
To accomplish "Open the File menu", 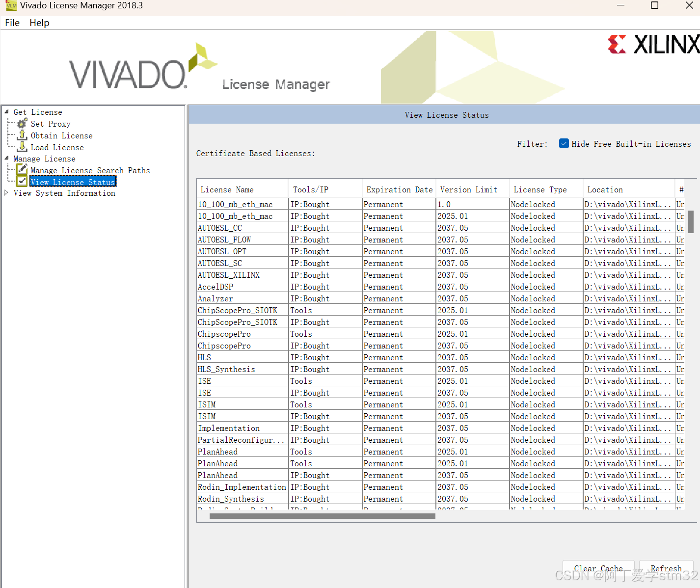I will click(x=12, y=23).
